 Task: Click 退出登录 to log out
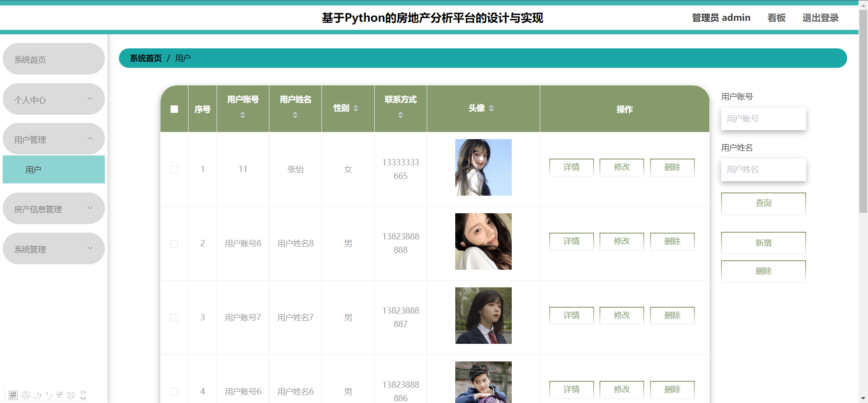820,18
